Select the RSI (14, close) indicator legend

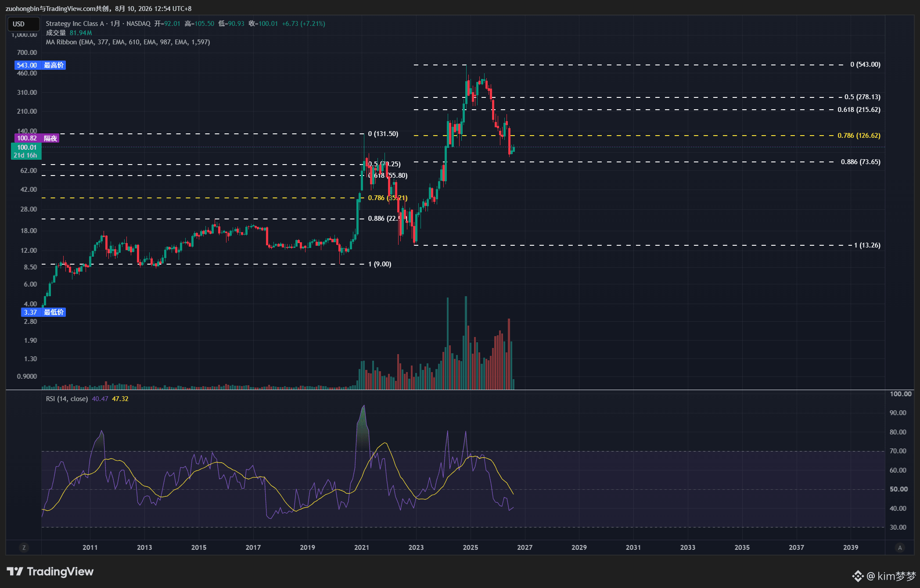67,399
